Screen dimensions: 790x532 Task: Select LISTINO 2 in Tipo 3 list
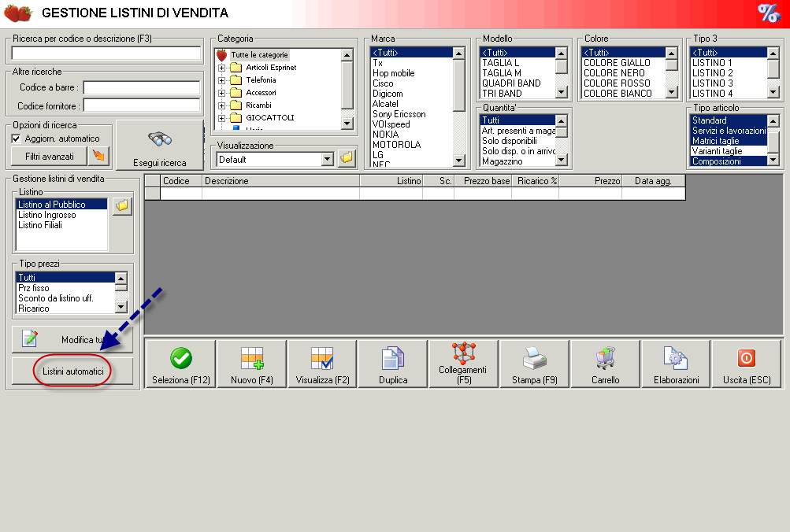point(729,73)
